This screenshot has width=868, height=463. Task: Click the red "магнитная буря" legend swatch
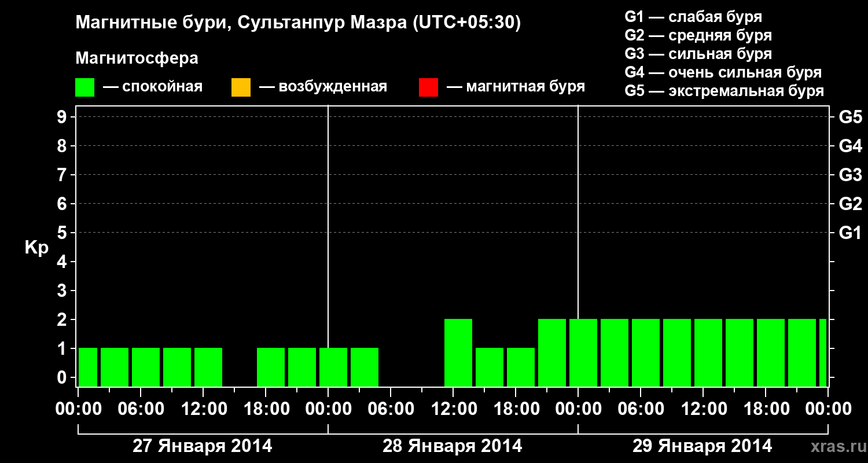428,87
